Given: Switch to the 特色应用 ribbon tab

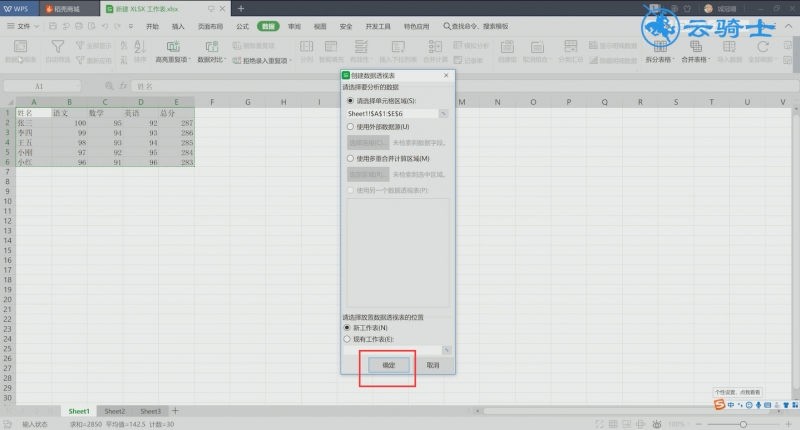Looking at the screenshot, I should (416, 27).
